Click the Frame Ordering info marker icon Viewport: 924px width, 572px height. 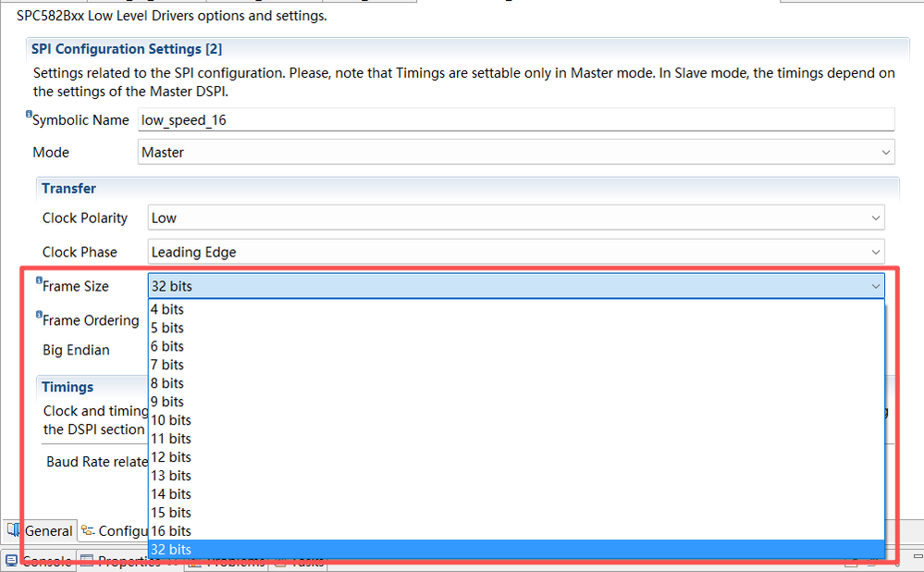(x=39, y=315)
